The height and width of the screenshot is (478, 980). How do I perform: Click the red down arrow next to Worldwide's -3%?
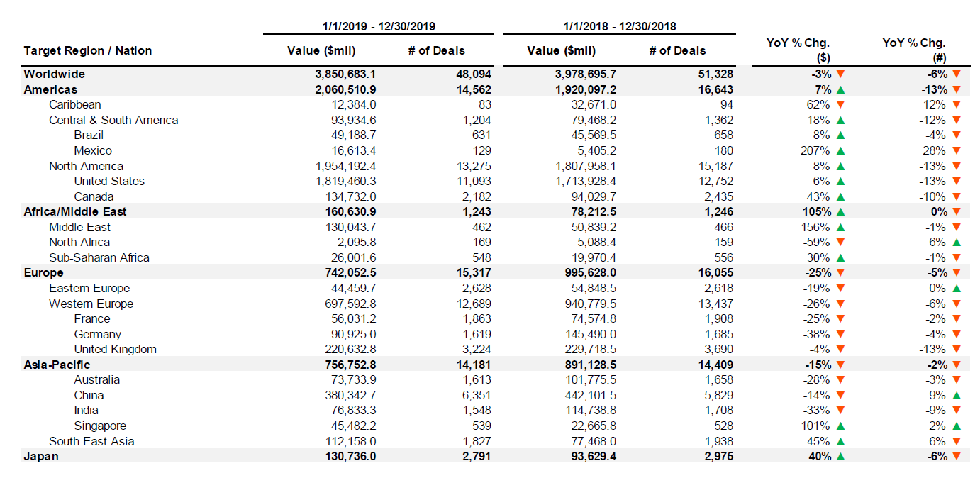pyautogui.click(x=840, y=74)
